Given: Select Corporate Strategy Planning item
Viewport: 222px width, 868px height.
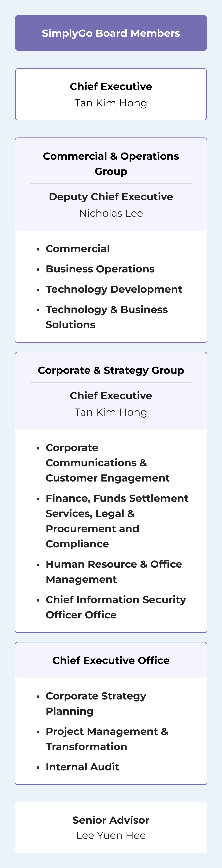Looking at the screenshot, I should click(96, 703).
